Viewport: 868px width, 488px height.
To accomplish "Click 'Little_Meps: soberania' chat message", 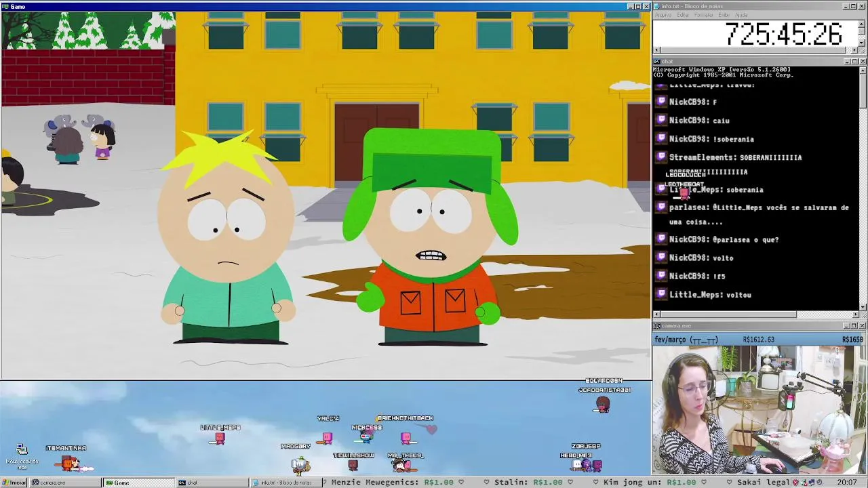I will point(716,190).
